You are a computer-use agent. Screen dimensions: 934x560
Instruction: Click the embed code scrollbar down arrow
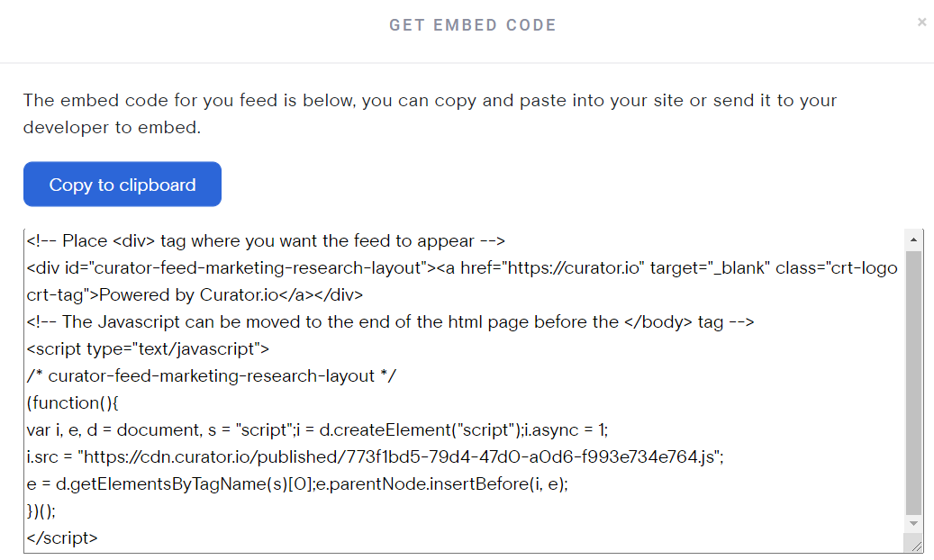click(914, 523)
